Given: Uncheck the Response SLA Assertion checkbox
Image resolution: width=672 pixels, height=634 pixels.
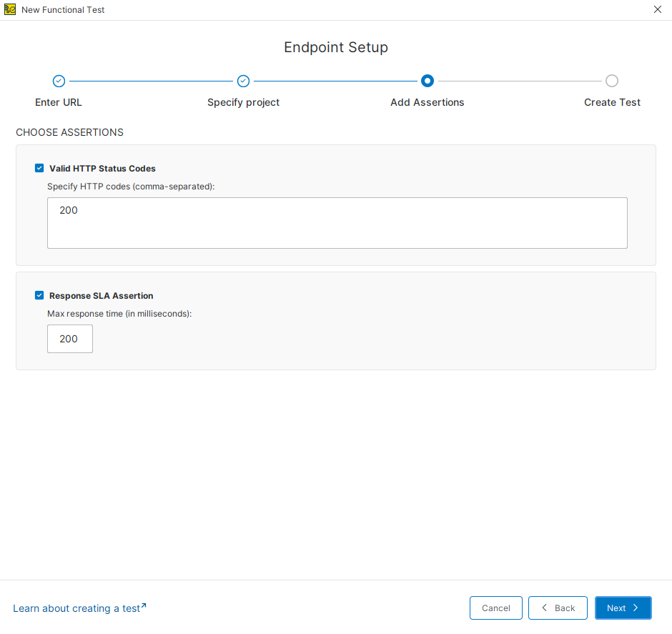Looking at the screenshot, I should 39,295.
